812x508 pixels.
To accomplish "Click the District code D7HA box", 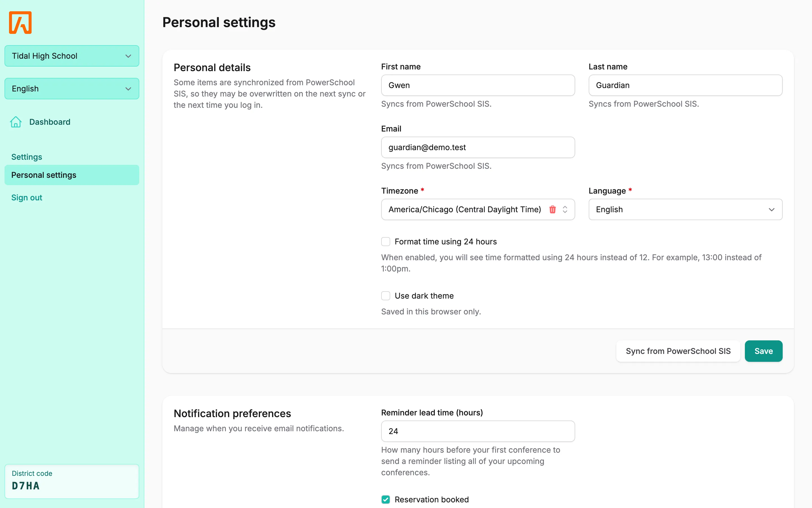I will 72,481.
